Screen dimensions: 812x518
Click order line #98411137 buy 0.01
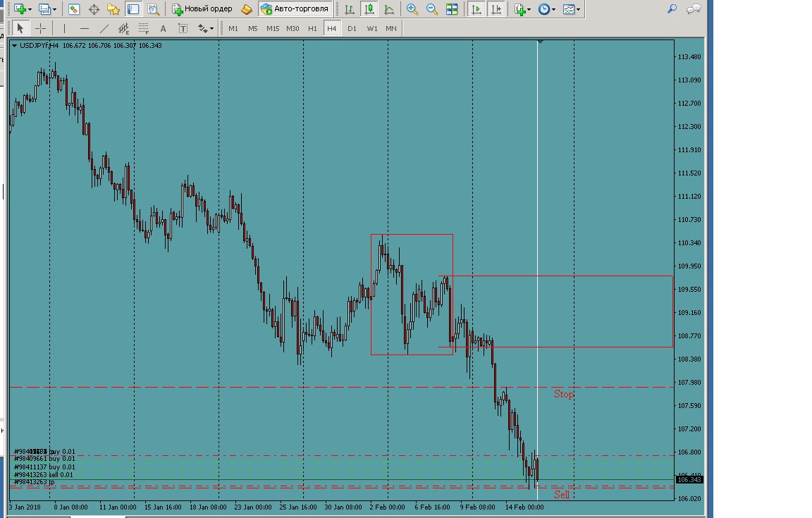[x=44, y=467]
